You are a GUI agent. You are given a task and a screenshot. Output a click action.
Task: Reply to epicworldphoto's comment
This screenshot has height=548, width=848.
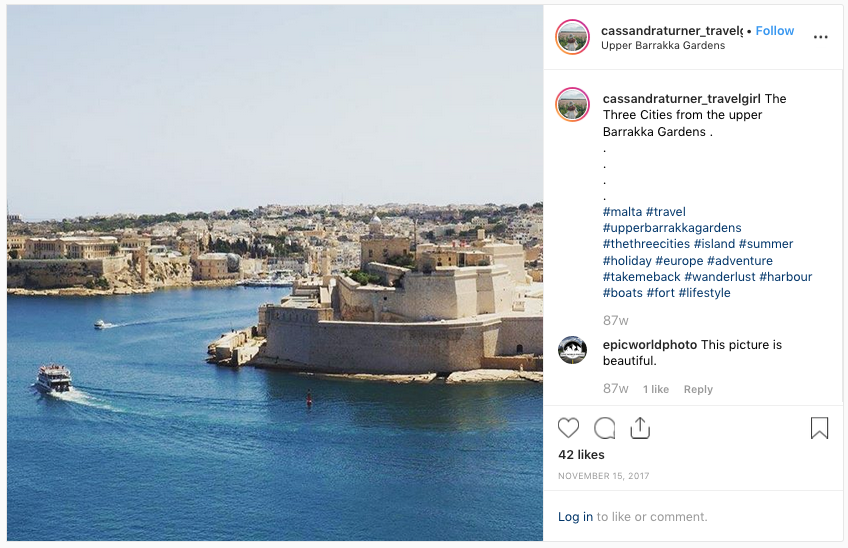tap(698, 389)
